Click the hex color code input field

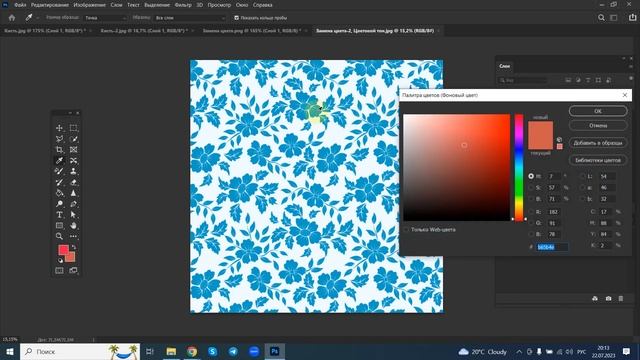552,247
